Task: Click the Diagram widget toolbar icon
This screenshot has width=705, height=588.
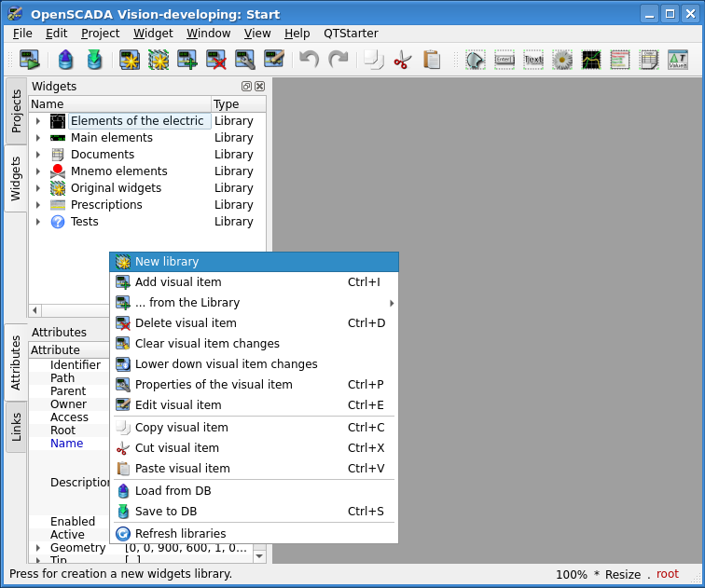Action: (x=591, y=61)
